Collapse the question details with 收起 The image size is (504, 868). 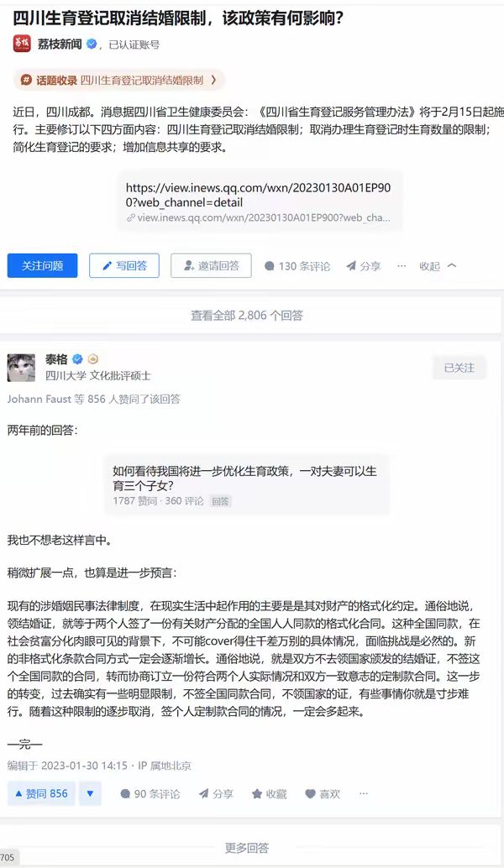(x=438, y=266)
